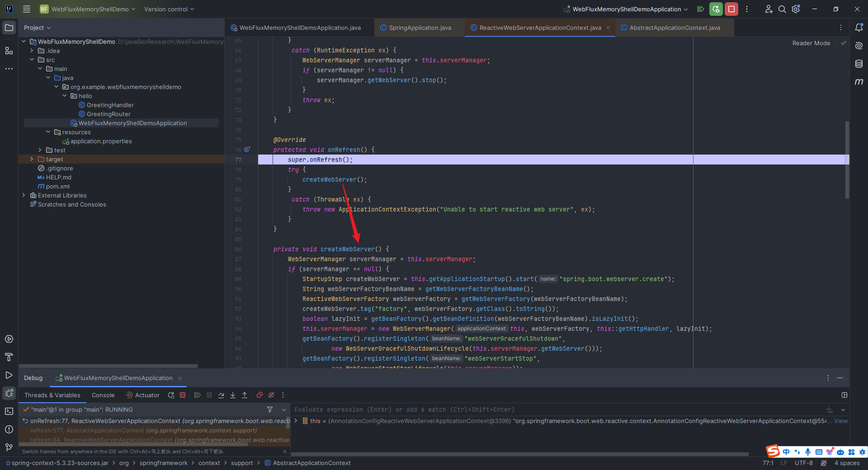
Task: Open IDE settings gear icon
Action: (x=796, y=9)
